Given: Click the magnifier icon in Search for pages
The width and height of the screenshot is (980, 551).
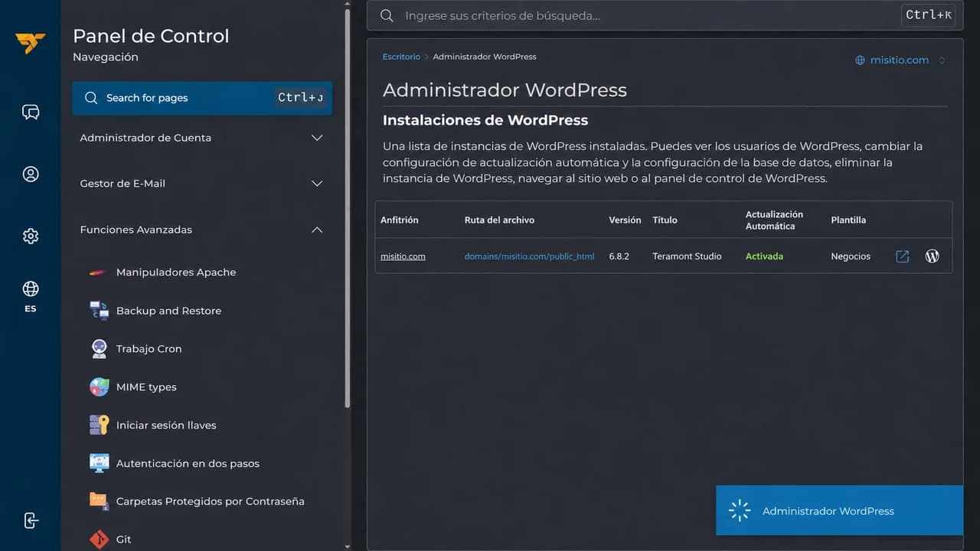Looking at the screenshot, I should pos(91,98).
